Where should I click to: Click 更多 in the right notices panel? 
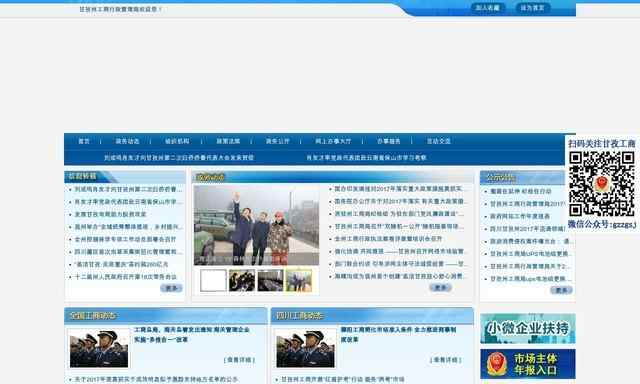[x=561, y=290]
